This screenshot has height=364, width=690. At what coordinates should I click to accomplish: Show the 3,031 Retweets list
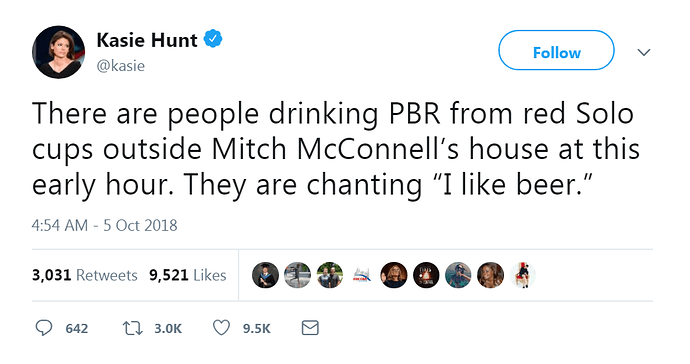[84, 275]
